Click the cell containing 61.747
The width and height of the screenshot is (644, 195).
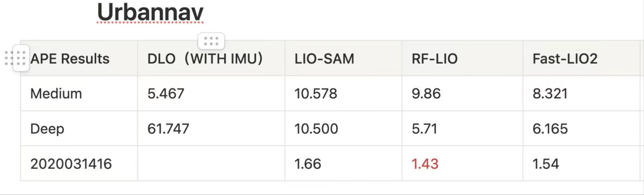pyautogui.click(x=211, y=128)
